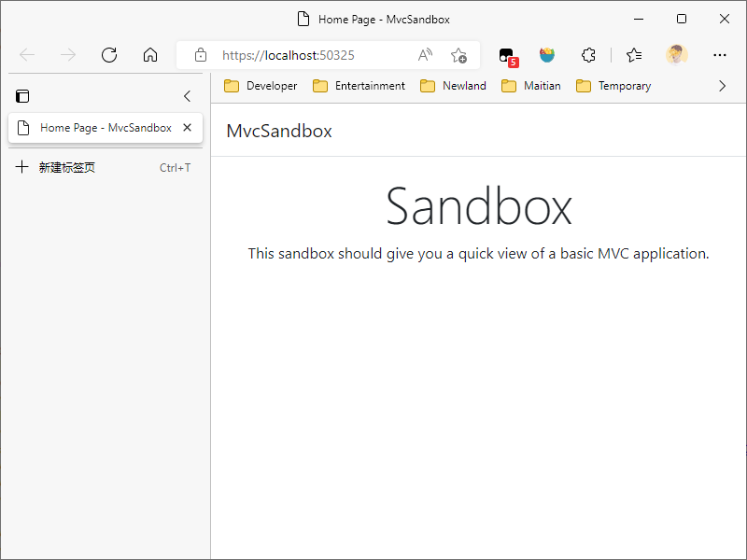This screenshot has height=560, width=747.
Task: Click the browser refresh button
Action: tap(109, 55)
